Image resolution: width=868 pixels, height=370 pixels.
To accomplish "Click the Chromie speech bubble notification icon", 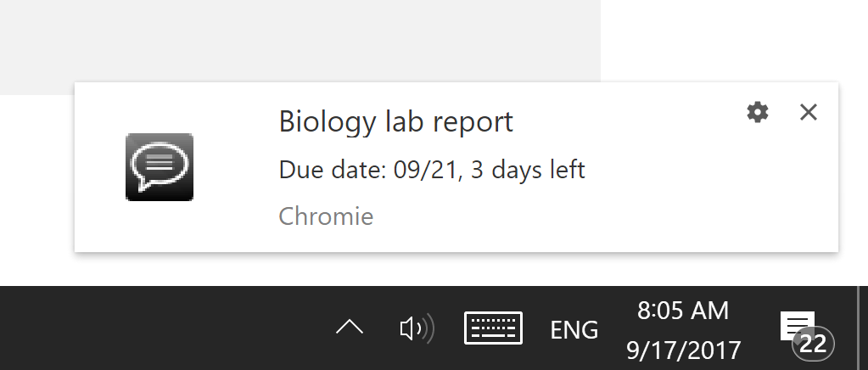I will point(160,167).
